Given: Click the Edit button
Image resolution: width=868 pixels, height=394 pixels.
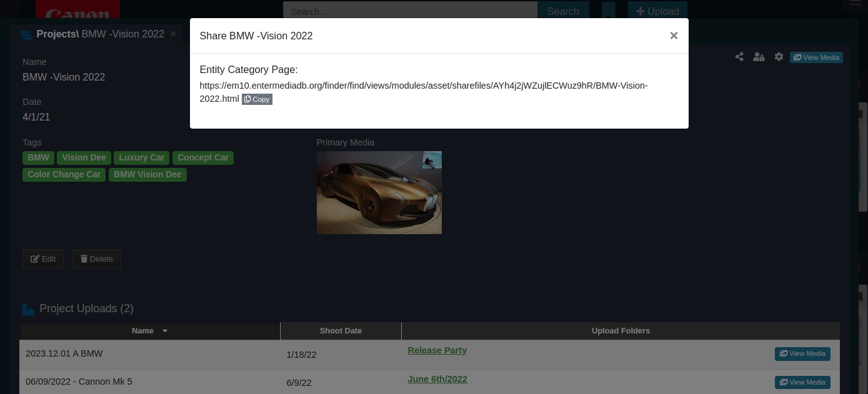Looking at the screenshot, I should click(x=43, y=259).
